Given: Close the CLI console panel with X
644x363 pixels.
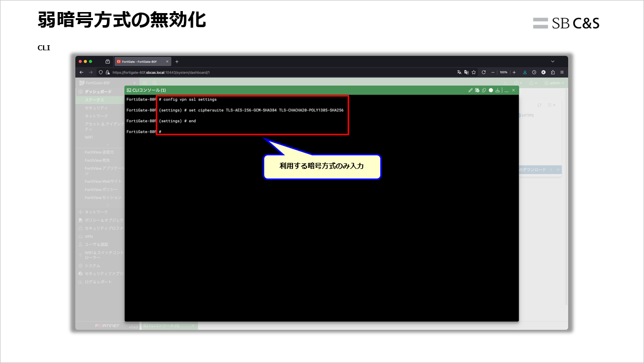Looking at the screenshot, I should pyautogui.click(x=513, y=90).
